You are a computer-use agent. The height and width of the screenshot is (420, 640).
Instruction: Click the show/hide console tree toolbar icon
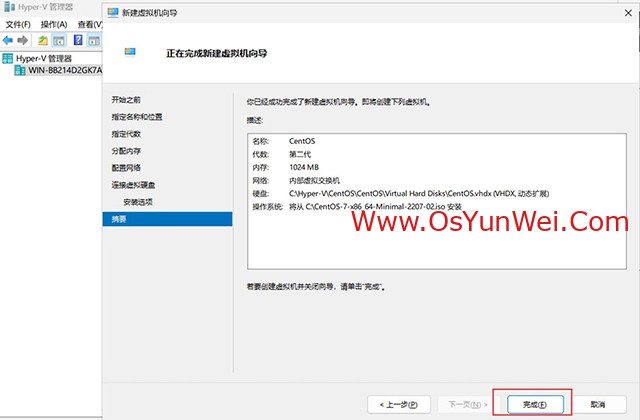(59, 40)
